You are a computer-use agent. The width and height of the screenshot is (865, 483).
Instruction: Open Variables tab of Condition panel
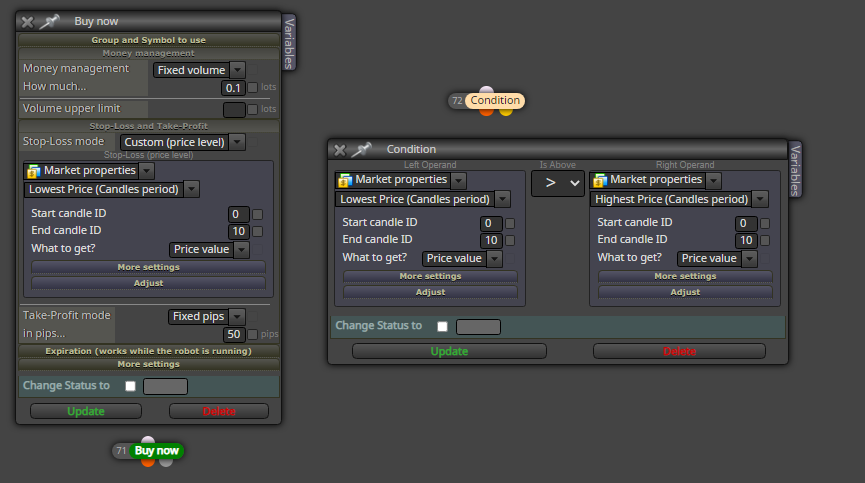point(794,169)
